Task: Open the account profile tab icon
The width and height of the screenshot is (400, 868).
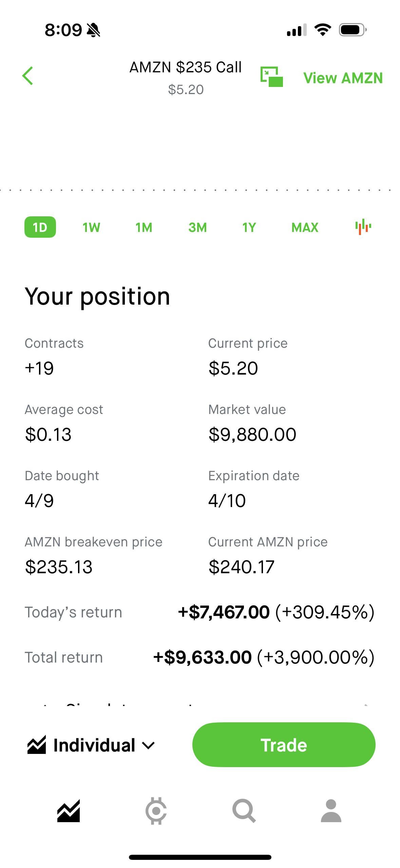Action: point(331,811)
